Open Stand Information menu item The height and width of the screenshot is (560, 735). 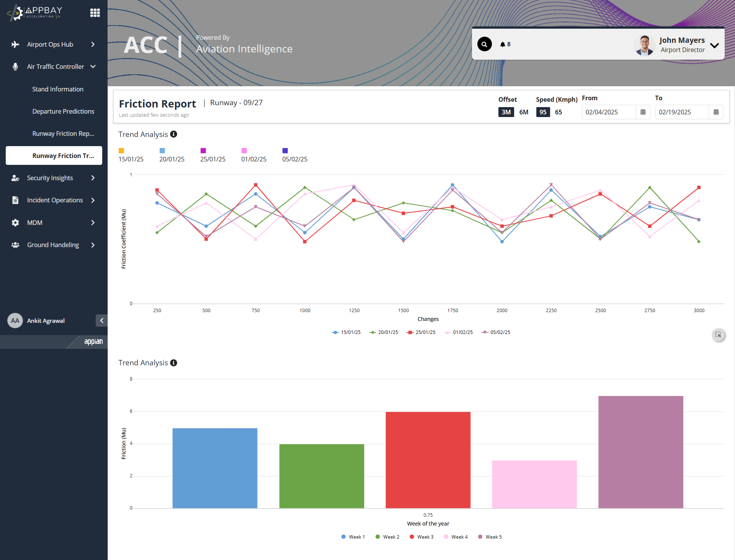coord(58,89)
